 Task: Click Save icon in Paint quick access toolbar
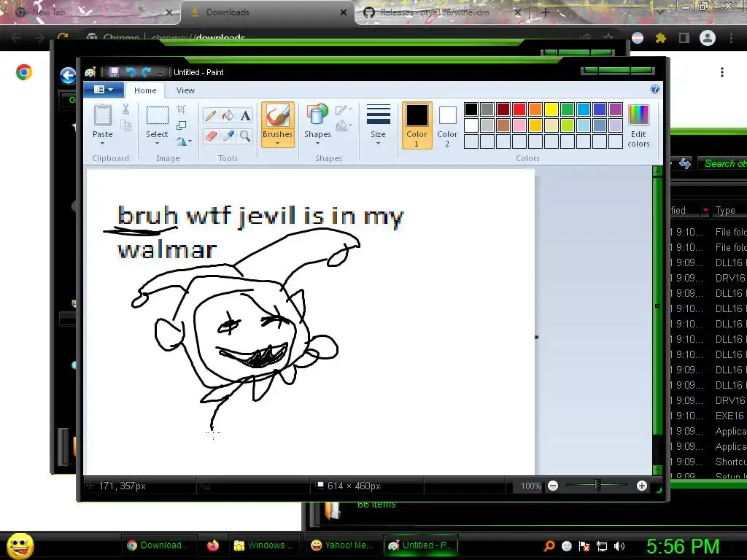point(114,72)
